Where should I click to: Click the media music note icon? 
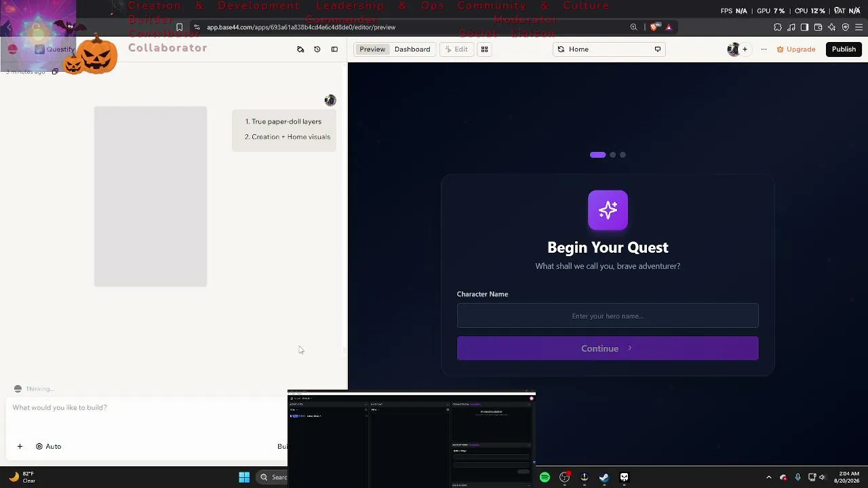[791, 27]
